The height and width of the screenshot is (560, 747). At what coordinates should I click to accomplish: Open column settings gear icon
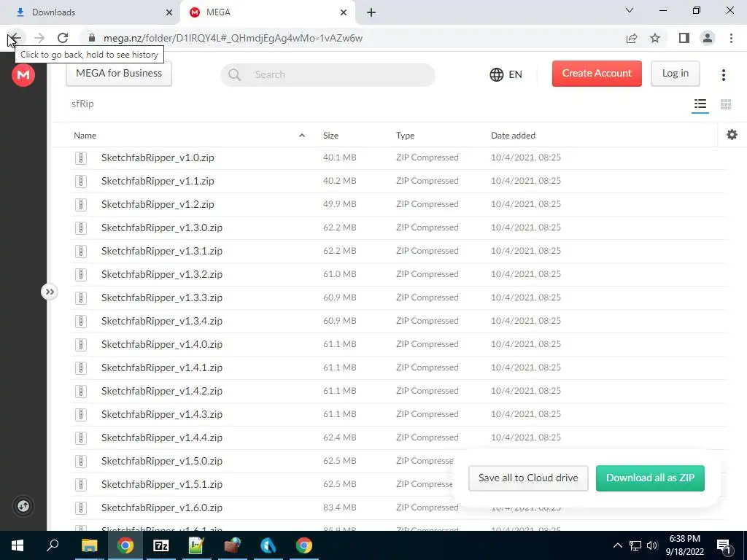click(x=732, y=135)
